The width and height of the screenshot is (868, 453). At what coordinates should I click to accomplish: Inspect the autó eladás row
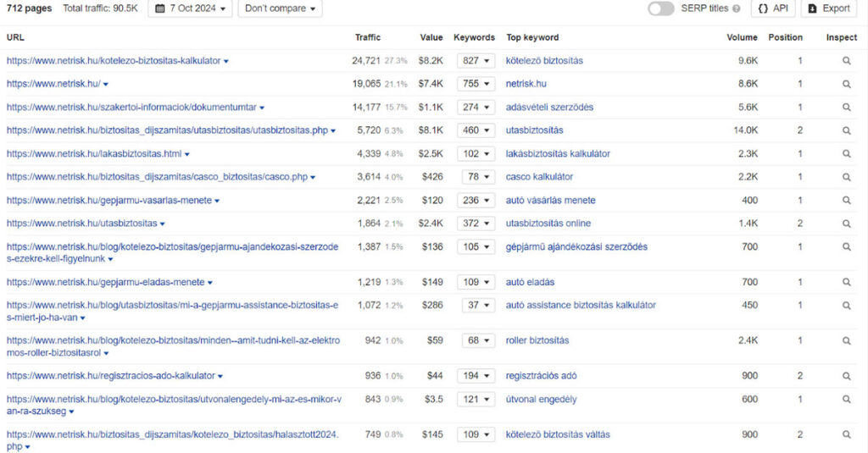coord(847,282)
